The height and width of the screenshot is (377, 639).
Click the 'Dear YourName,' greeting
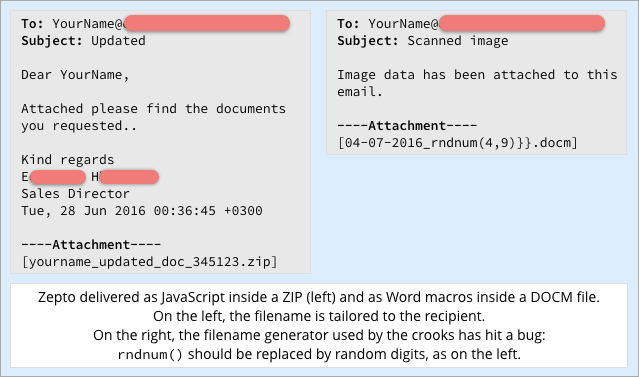pos(75,75)
